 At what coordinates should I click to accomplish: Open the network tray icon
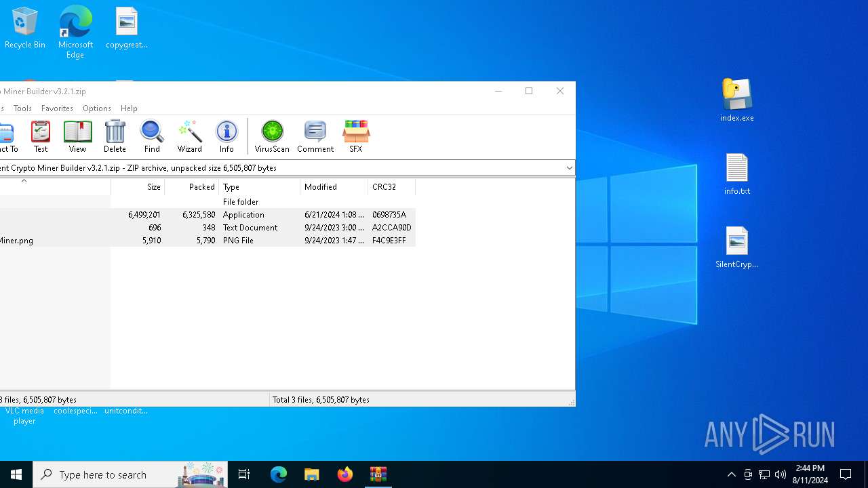click(x=764, y=474)
